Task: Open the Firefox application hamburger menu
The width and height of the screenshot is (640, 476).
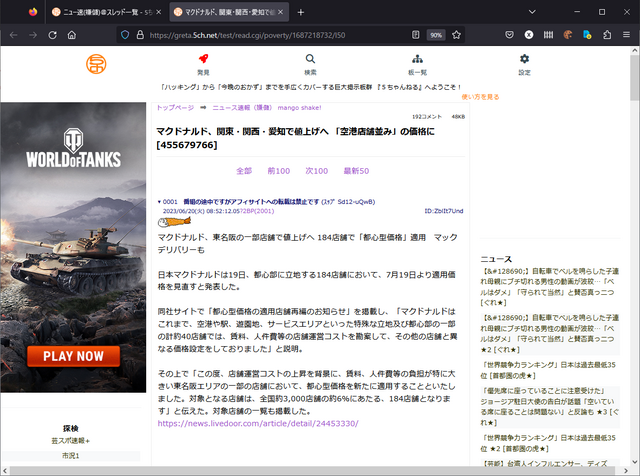Action: point(627,35)
